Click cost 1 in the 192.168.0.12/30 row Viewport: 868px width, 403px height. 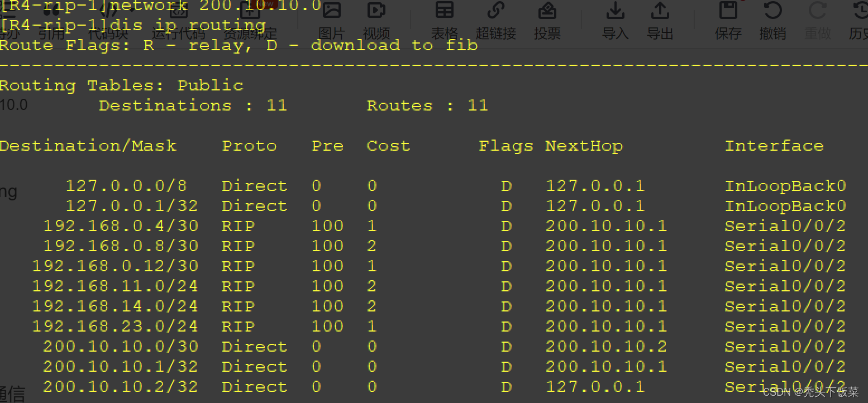click(x=372, y=266)
